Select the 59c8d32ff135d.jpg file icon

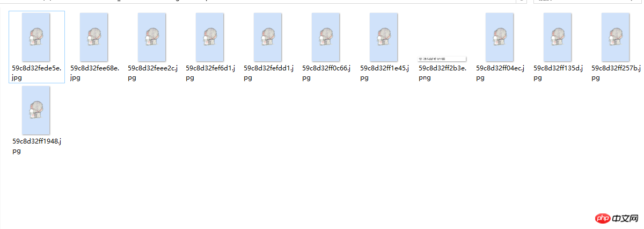[x=558, y=37]
